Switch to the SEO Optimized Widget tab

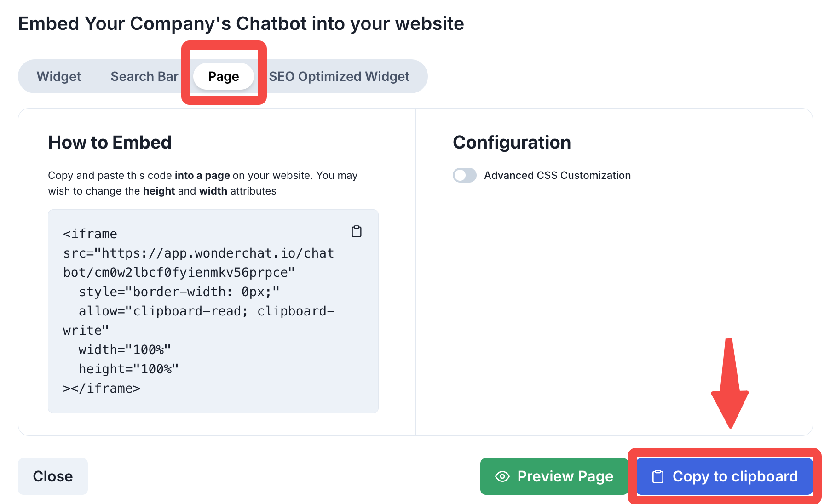tap(339, 76)
